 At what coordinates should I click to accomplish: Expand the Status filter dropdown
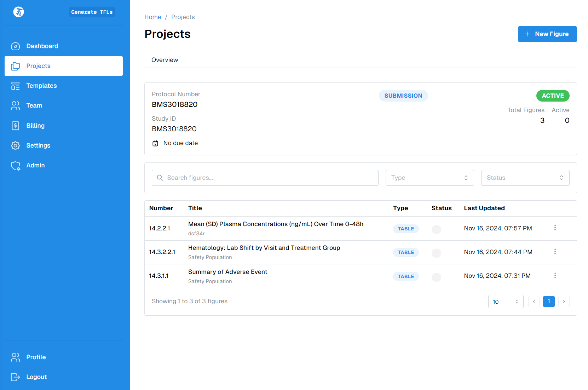(525, 178)
